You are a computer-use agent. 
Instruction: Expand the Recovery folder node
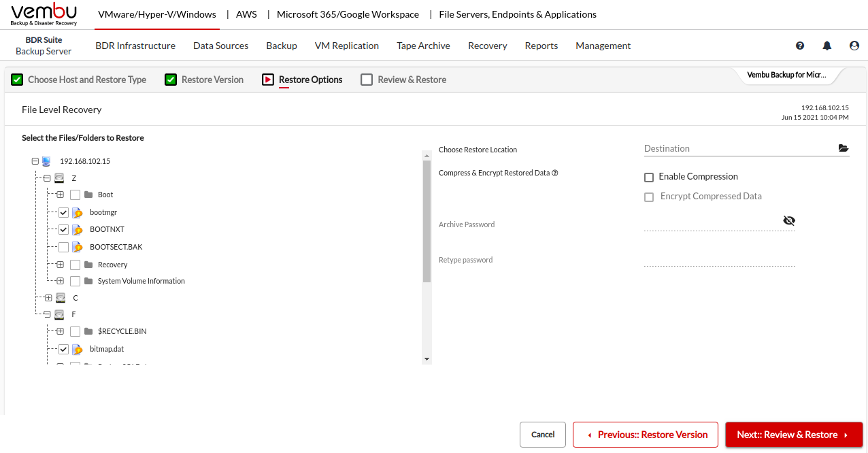tap(60, 265)
